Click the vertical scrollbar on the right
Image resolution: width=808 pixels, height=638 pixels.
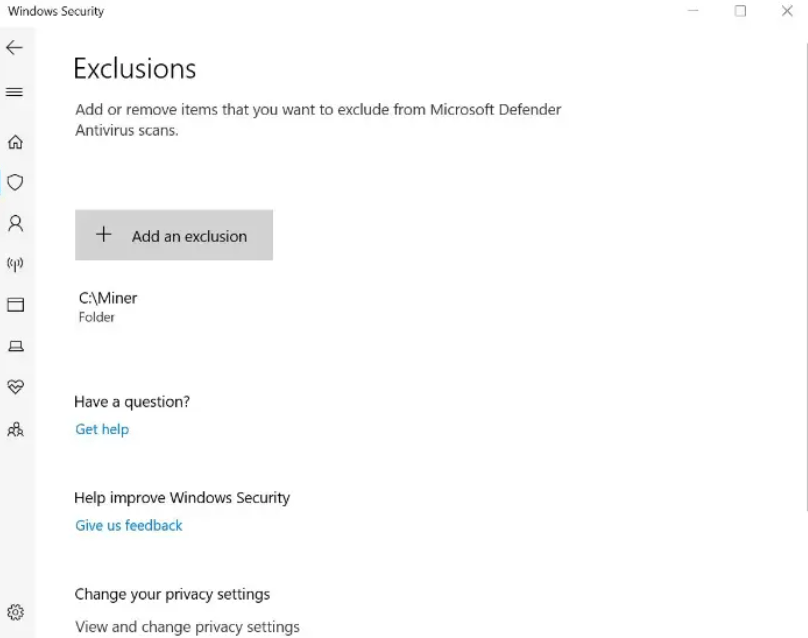[x=806, y=276]
